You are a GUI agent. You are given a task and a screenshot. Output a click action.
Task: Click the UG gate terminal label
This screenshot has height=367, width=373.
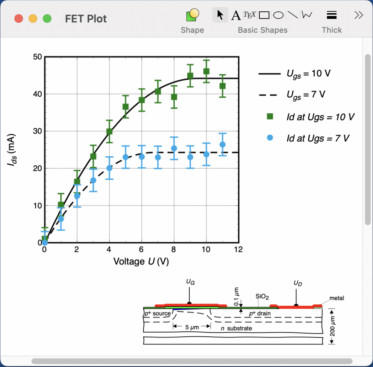190,282
